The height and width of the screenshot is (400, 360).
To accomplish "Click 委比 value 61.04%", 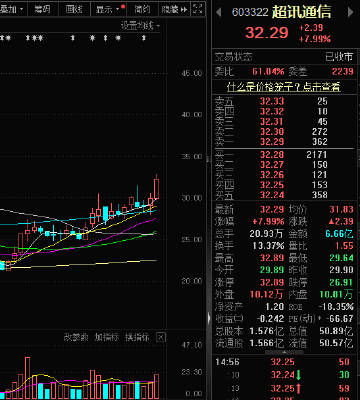I will click(x=268, y=71).
